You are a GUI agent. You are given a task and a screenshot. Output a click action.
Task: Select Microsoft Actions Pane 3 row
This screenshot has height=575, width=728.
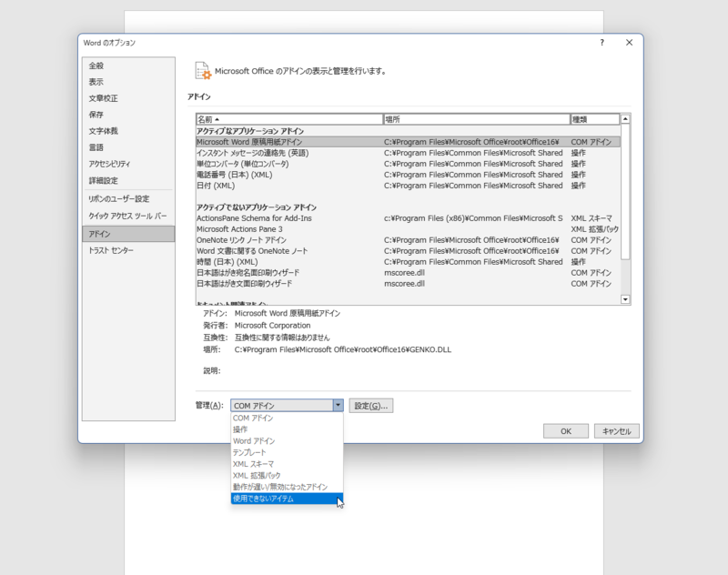408,229
